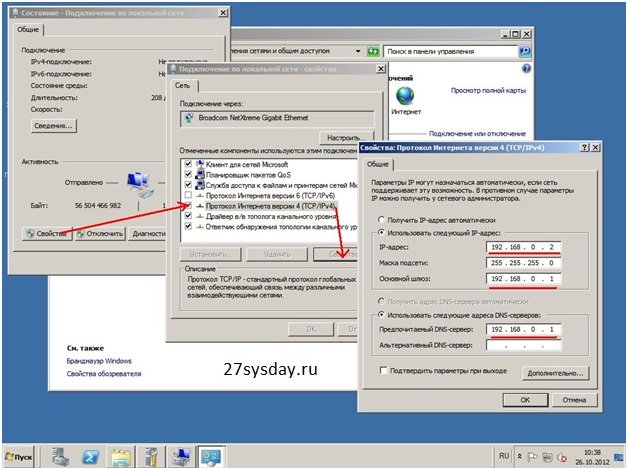Open the RU language selector in tray
Image resolution: width=628 pixels, height=468 pixels.
[506, 455]
